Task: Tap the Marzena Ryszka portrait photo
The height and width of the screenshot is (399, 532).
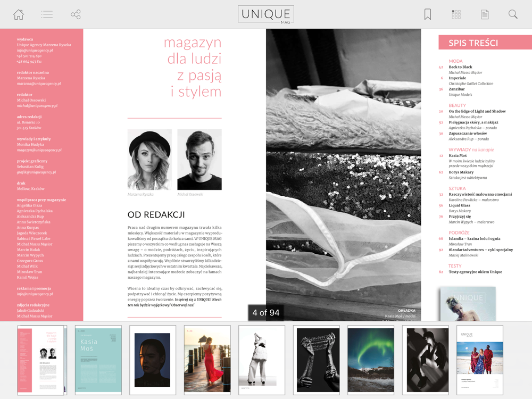Action: coord(149,160)
